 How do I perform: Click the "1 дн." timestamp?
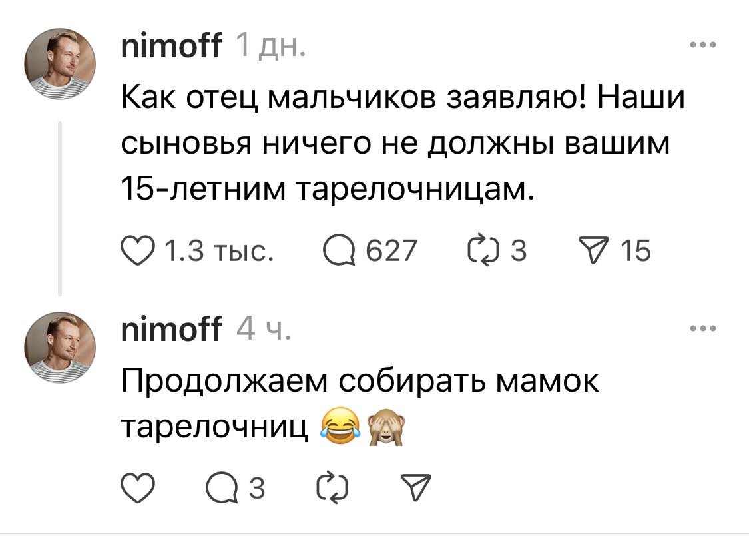[271, 48]
